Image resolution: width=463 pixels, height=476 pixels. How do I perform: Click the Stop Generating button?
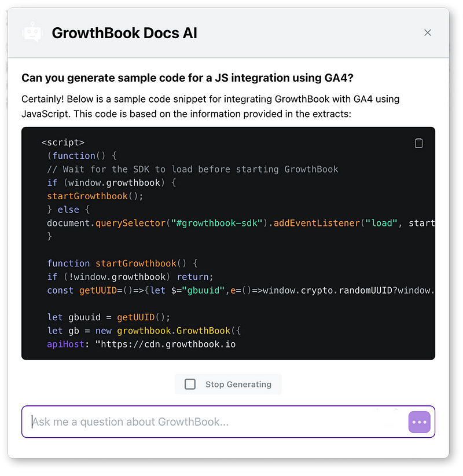click(x=228, y=384)
